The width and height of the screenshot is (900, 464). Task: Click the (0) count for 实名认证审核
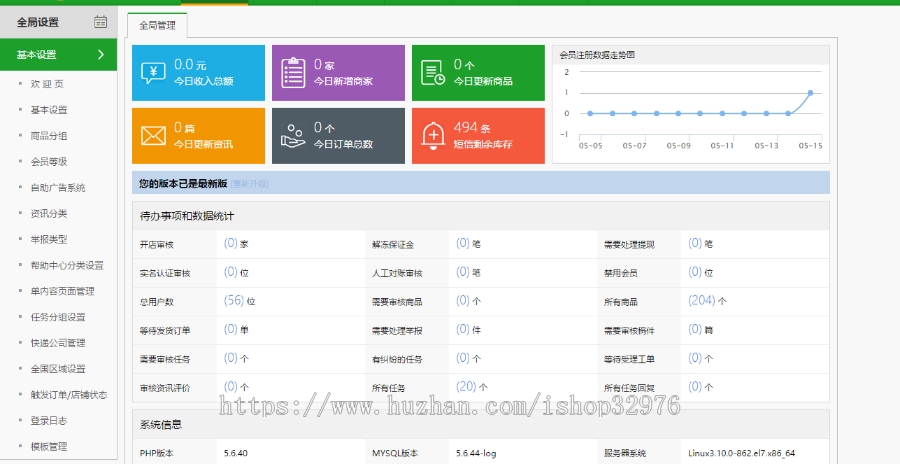point(231,272)
